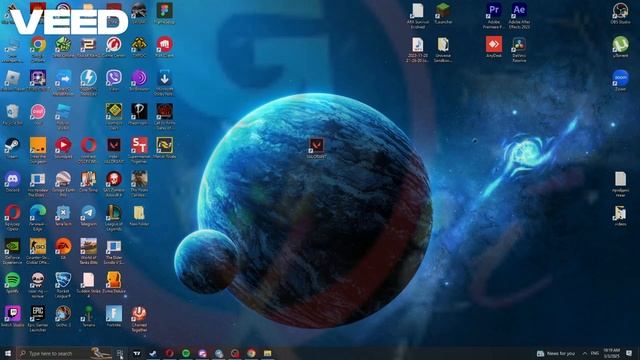Open the notification center icon
Screen dimensions: 640x360
(x=629, y=353)
